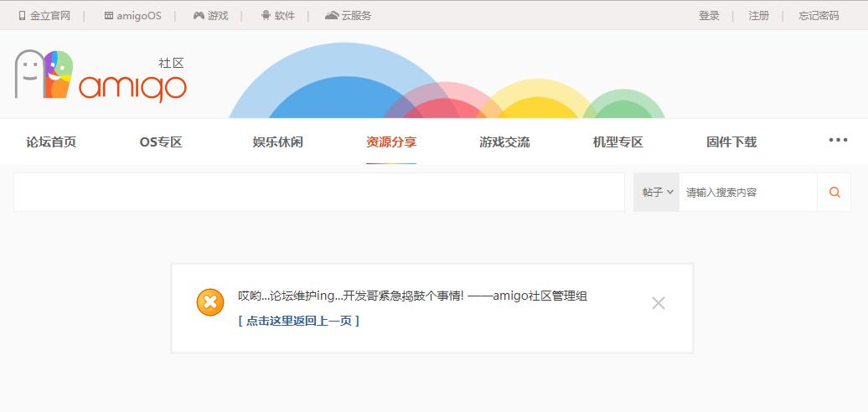Go to the 游戏交流 tab
The image size is (868, 412).
[x=505, y=142]
